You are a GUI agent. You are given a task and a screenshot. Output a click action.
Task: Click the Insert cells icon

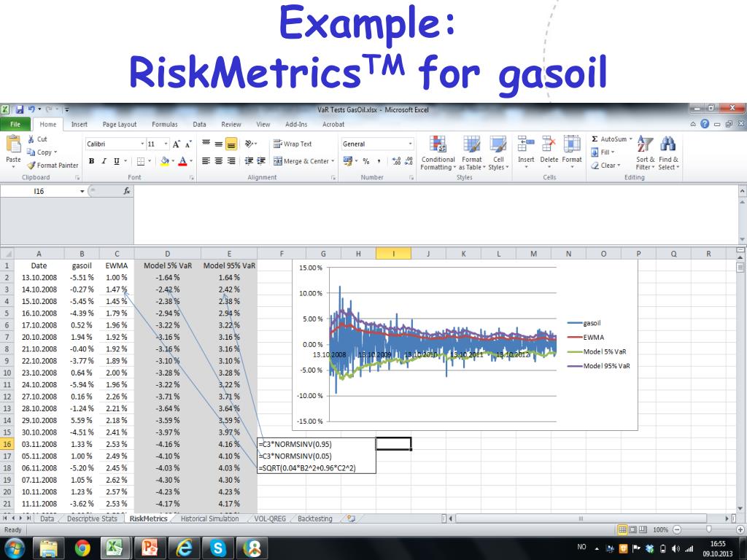point(526,144)
